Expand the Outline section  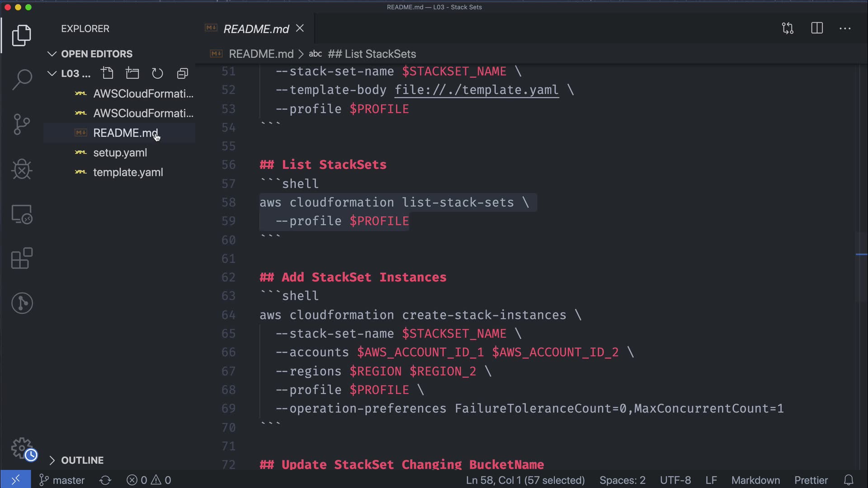tap(52, 460)
